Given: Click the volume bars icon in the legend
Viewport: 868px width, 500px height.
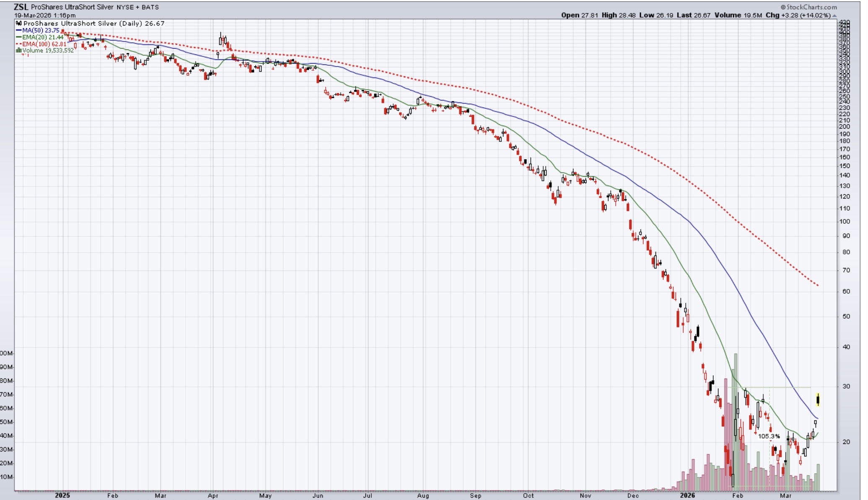Looking at the screenshot, I should [19, 50].
